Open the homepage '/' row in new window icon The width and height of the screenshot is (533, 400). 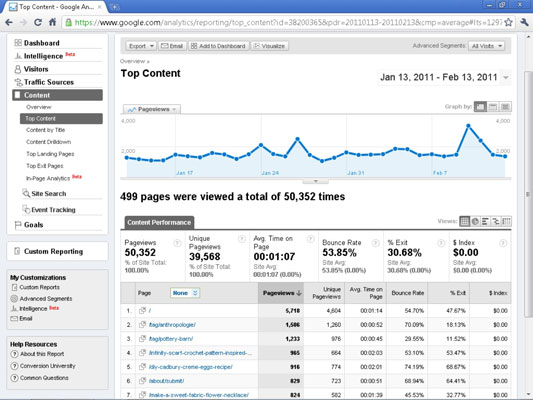pos(142,310)
